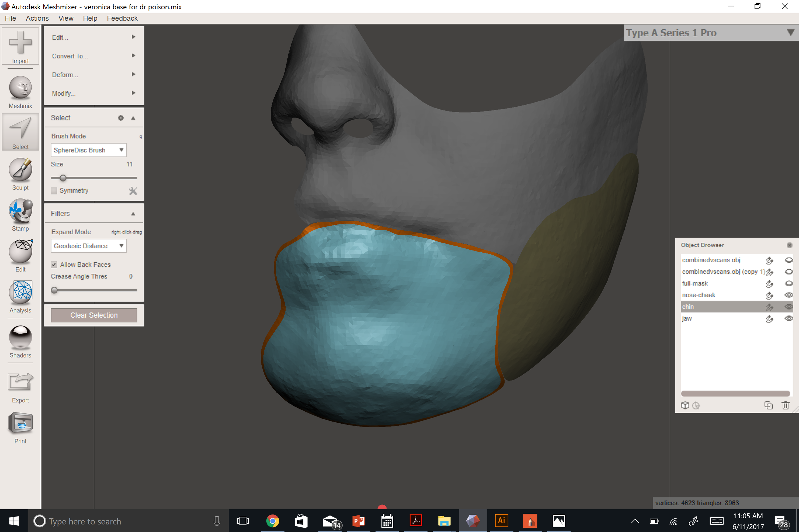Open the Geodesic Distance dropdown
The width and height of the screenshot is (799, 532).
click(x=88, y=246)
